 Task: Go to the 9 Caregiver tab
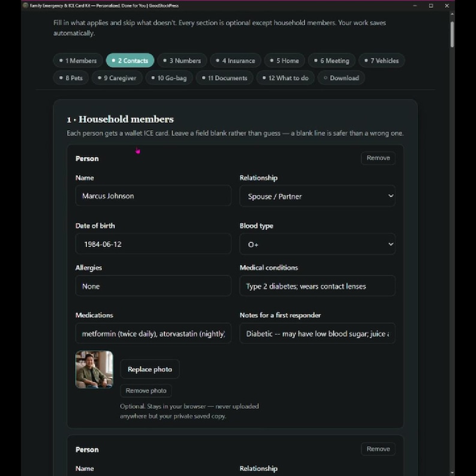tap(117, 78)
